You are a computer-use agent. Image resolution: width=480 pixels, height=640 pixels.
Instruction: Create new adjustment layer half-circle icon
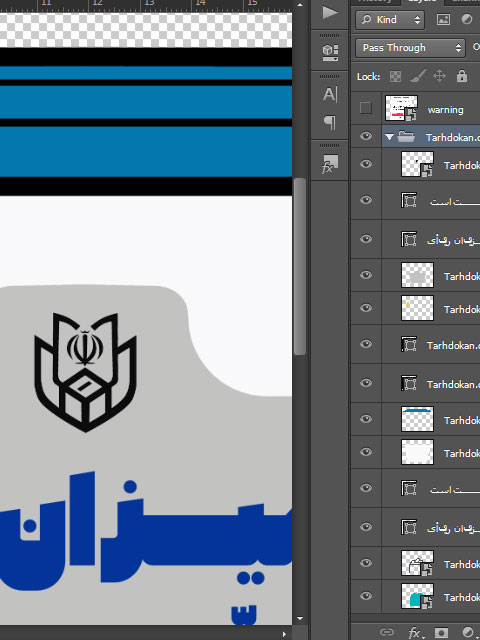click(x=467, y=633)
